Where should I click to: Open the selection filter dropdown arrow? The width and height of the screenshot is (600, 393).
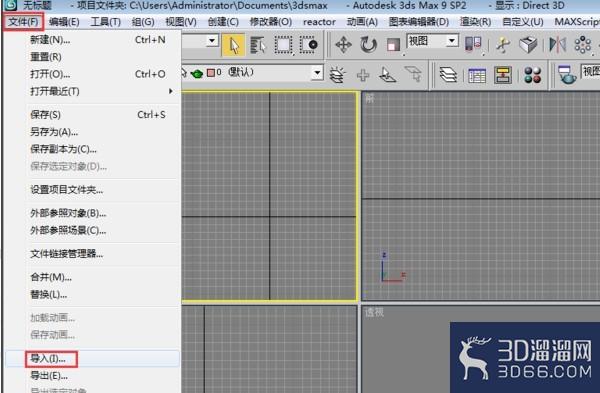[212, 41]
